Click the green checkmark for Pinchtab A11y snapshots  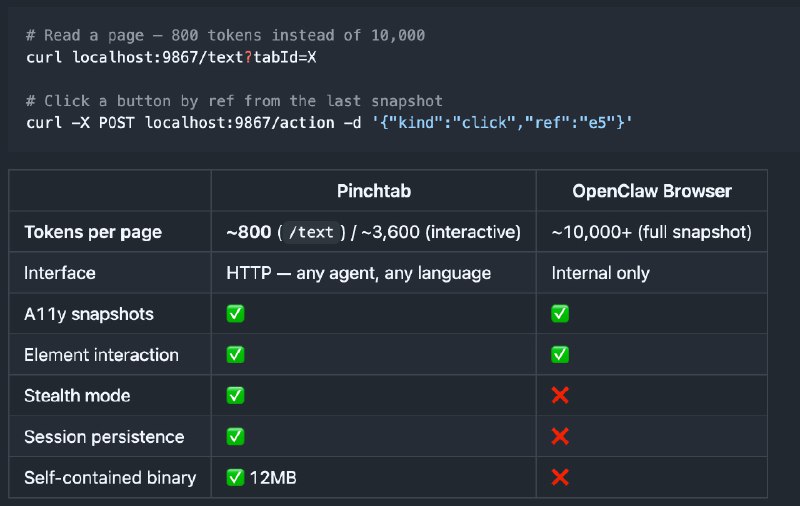[x=235, y=314]
